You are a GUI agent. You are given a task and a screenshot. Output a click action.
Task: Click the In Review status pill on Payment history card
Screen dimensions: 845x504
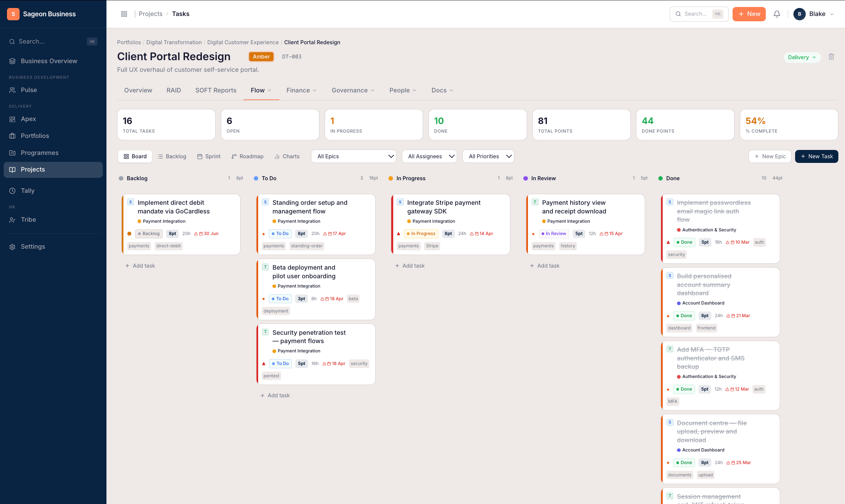(554, 234)
